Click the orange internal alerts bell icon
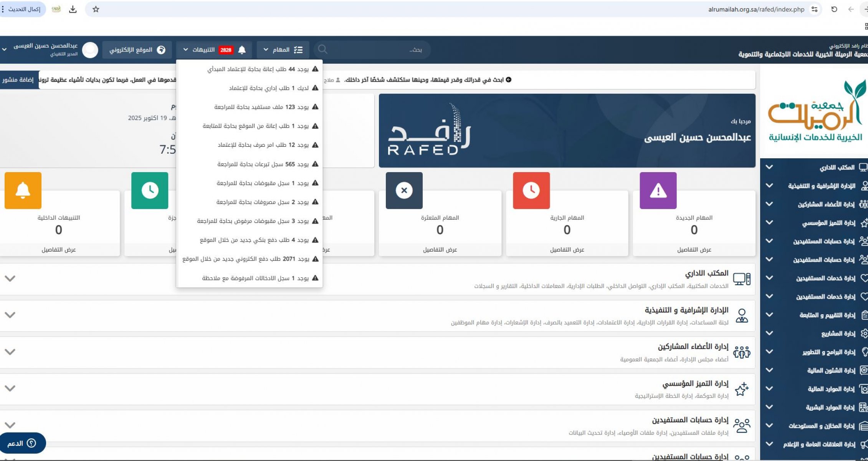 (x=23, y=191)
